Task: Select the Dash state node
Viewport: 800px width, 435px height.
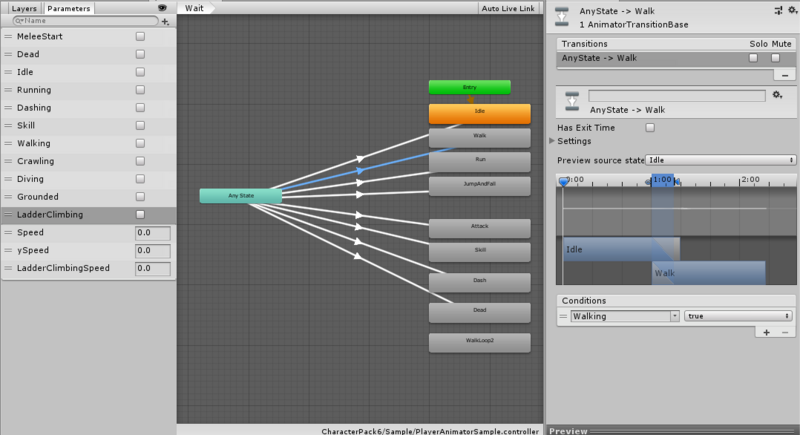Action: pos(480,283)
